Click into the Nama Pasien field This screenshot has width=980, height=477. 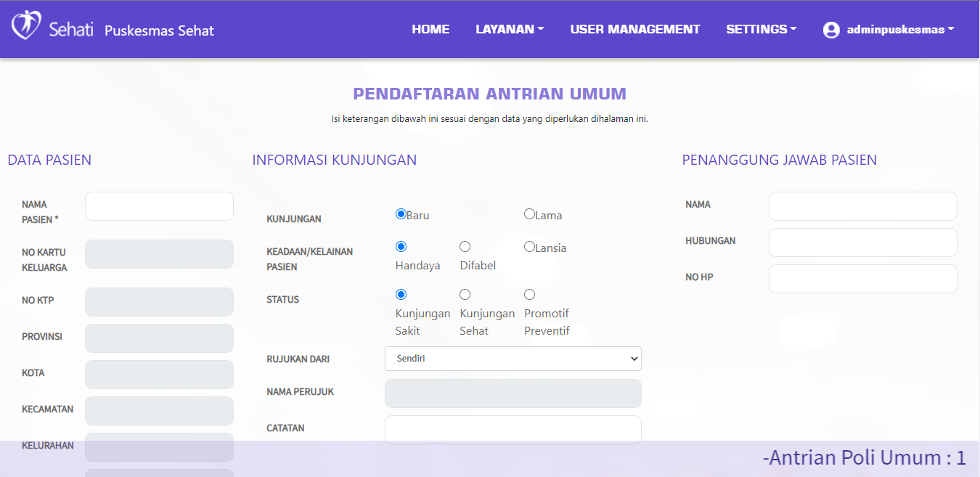tap(159, 206)
